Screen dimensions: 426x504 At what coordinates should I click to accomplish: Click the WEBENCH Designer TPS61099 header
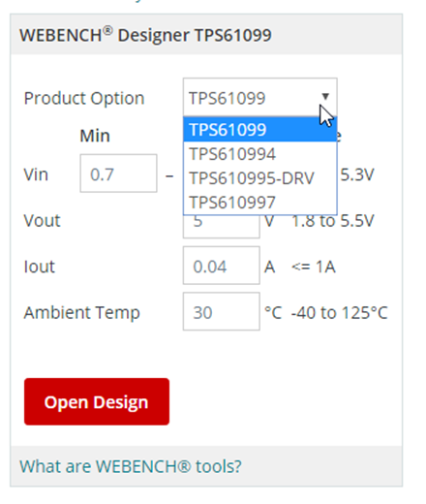[x=145, y=35]
